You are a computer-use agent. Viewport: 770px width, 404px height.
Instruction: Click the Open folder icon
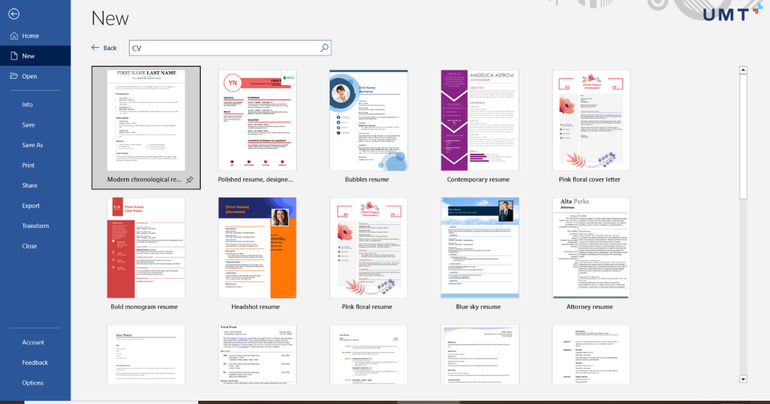14,76
